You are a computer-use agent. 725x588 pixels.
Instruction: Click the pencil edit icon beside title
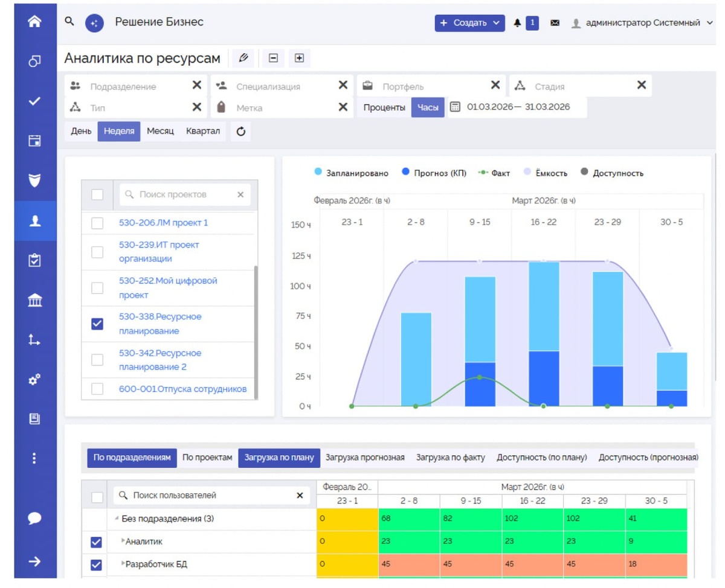coord(243,58)
